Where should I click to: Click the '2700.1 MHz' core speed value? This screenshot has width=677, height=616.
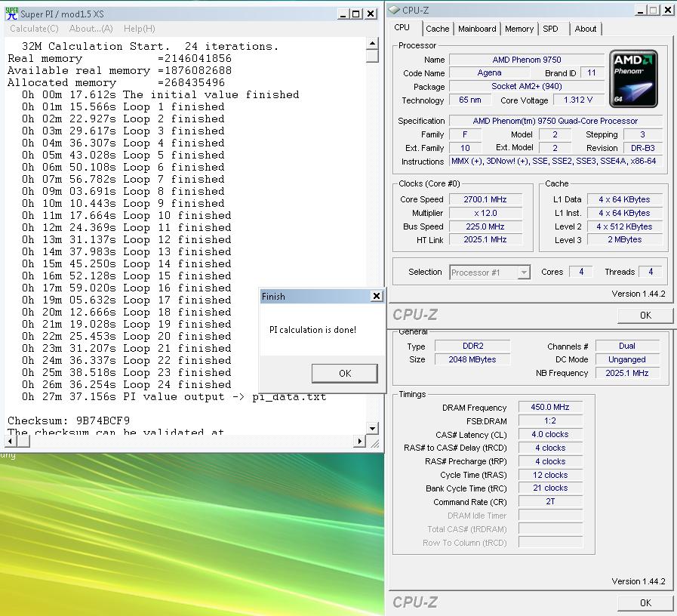pyautogui.click(x=485, y=199)
